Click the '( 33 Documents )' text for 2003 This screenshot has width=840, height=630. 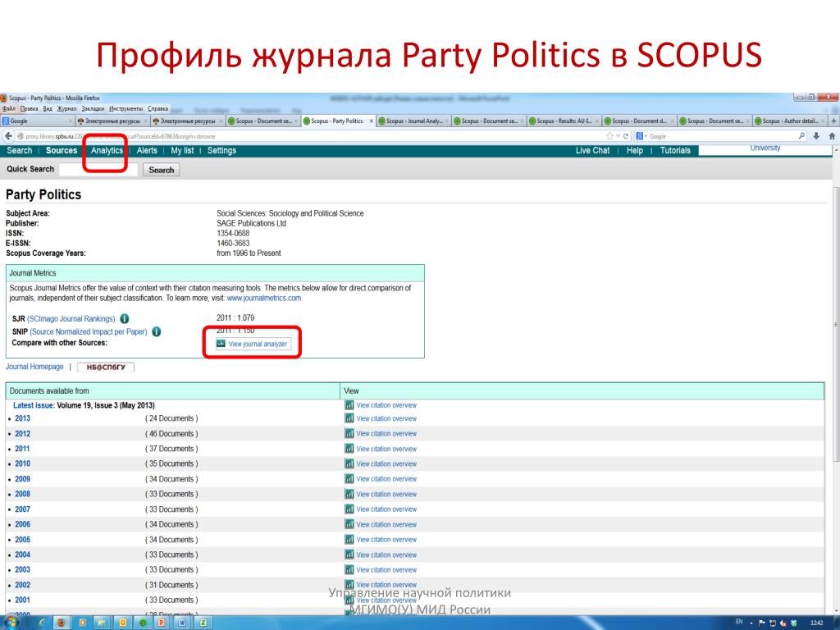[171, 569]
